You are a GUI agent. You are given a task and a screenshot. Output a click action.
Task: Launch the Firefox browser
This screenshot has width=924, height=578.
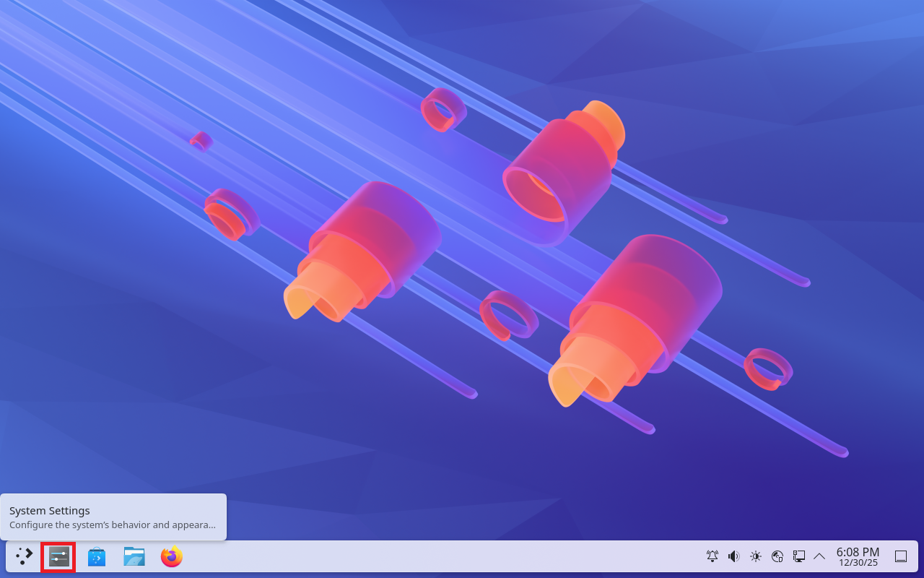click(x=172, y=556)
